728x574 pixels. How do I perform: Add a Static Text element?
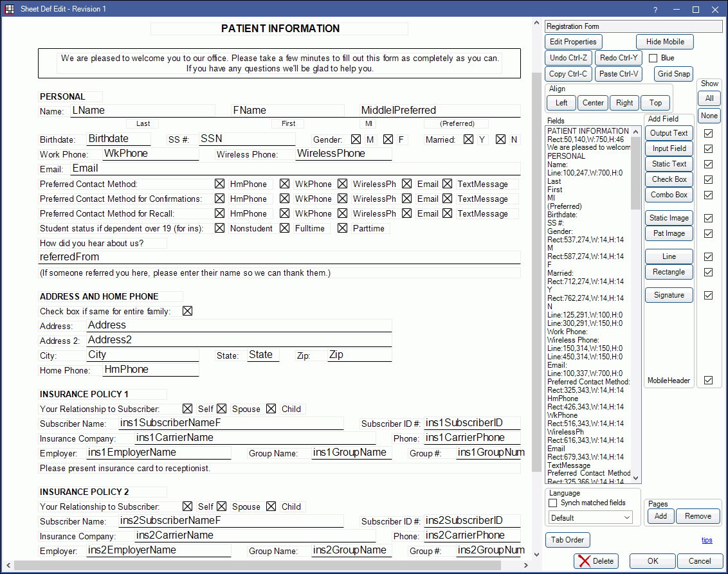[x=668, y=163]
